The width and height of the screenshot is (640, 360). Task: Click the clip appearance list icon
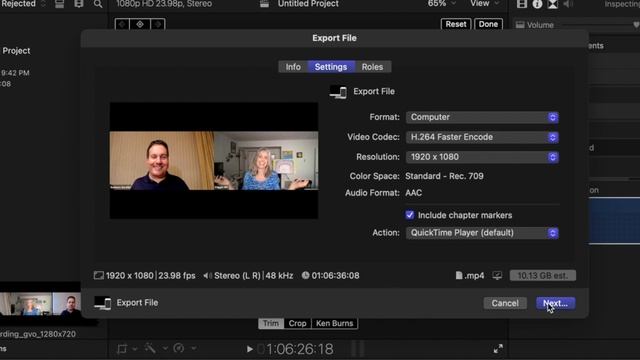(60, 4)
